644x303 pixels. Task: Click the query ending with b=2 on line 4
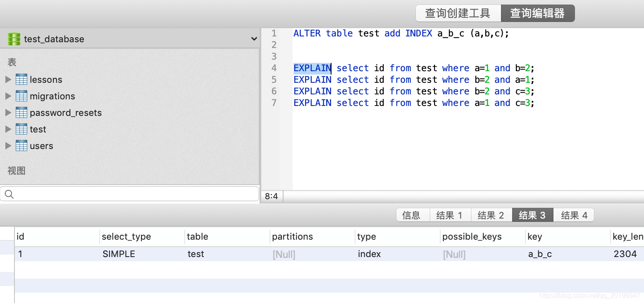(414, 68)
